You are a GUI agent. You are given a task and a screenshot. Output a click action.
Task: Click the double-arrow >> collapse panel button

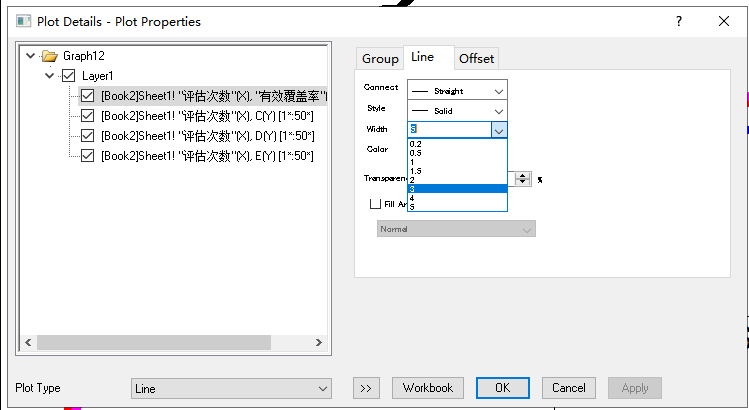tap(366, 388)
